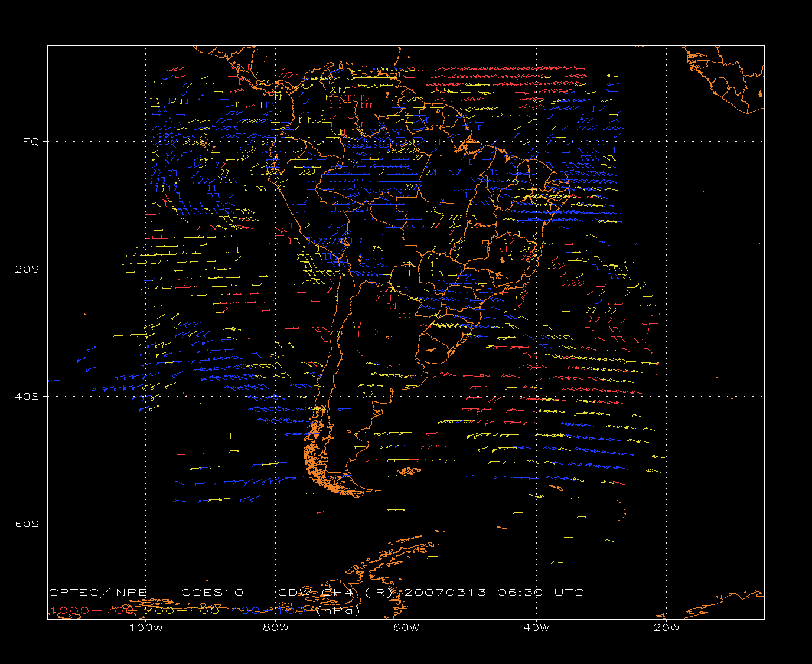
Task: Click the blue 400-100 legend entry
Action: 268,610
